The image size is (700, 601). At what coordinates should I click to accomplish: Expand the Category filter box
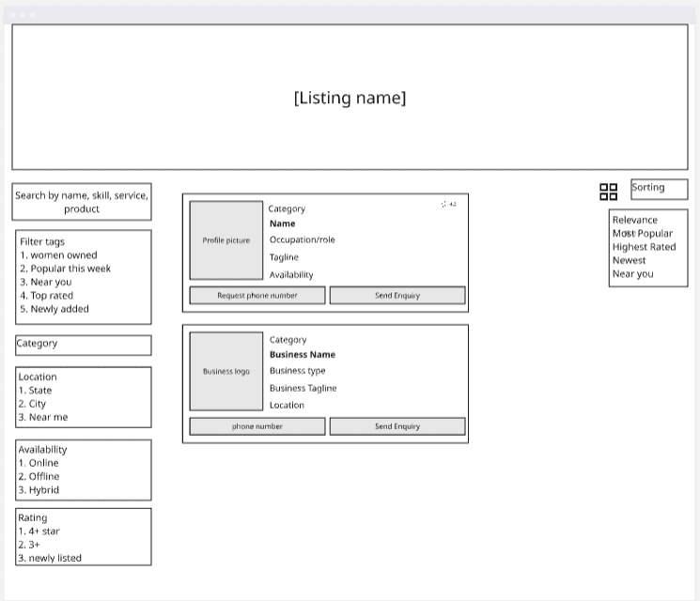tap(83, 345)
